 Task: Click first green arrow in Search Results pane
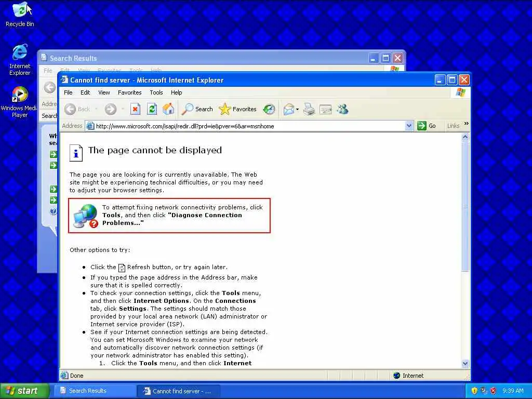54,154
